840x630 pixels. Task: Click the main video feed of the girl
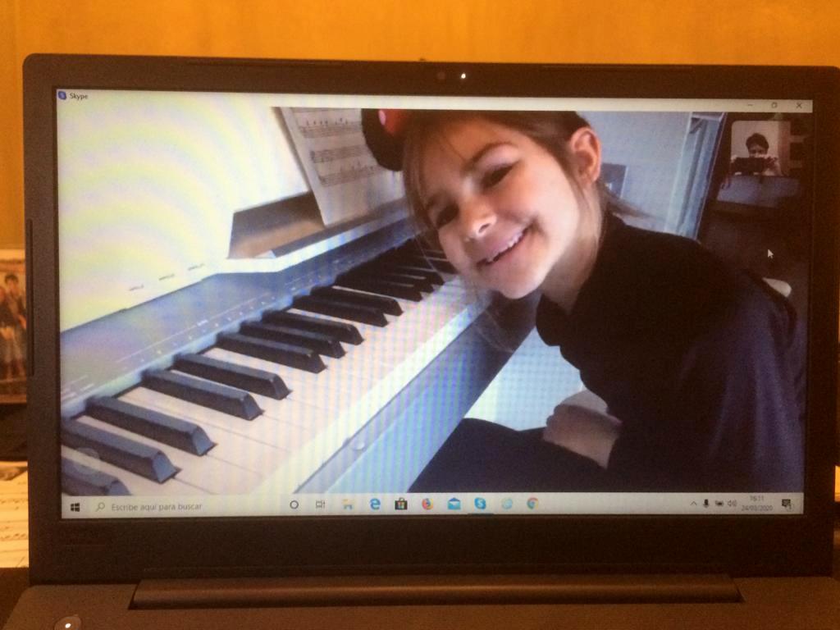tap(431, 300)
